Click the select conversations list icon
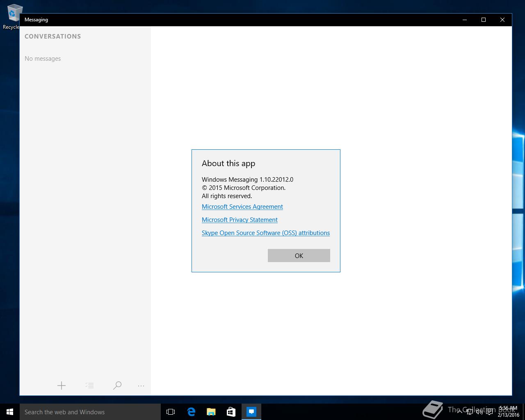This screenshot has width=525, height=420. pos(89,386)
